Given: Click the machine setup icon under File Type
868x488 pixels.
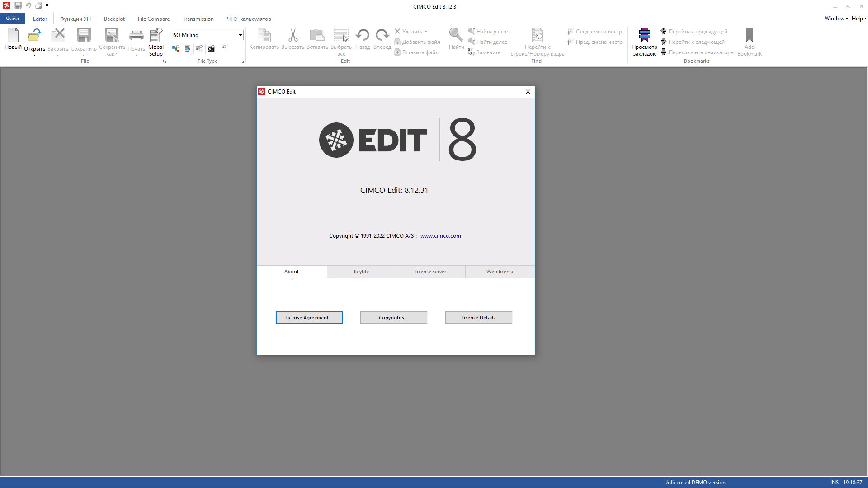Looking at the screenshot, I should click(x=199, y=49).
